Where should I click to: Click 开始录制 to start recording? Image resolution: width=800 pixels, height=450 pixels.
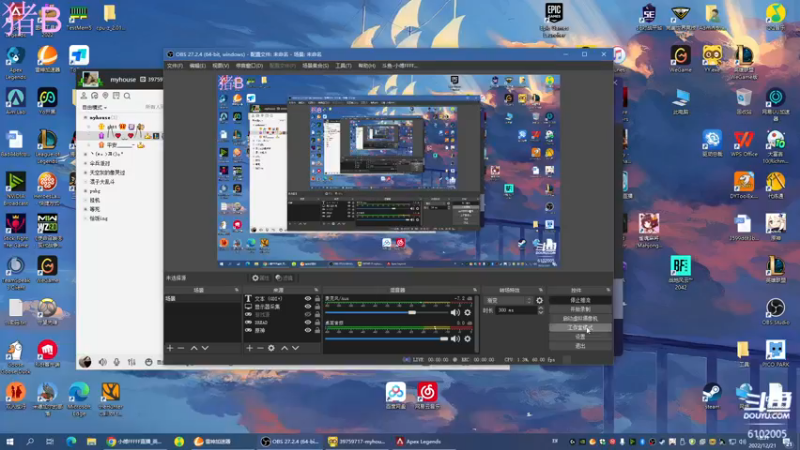pos(580,309)
